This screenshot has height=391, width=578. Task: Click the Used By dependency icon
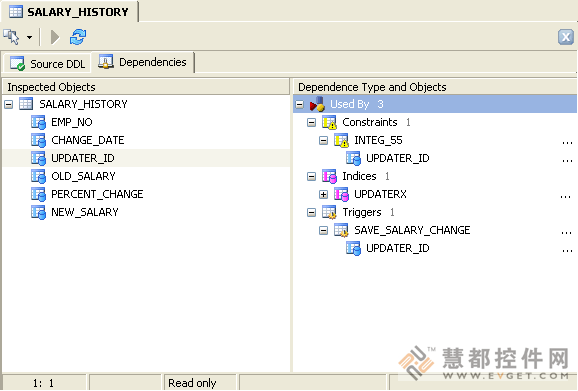pyautogui.click(x=317, y=104)
